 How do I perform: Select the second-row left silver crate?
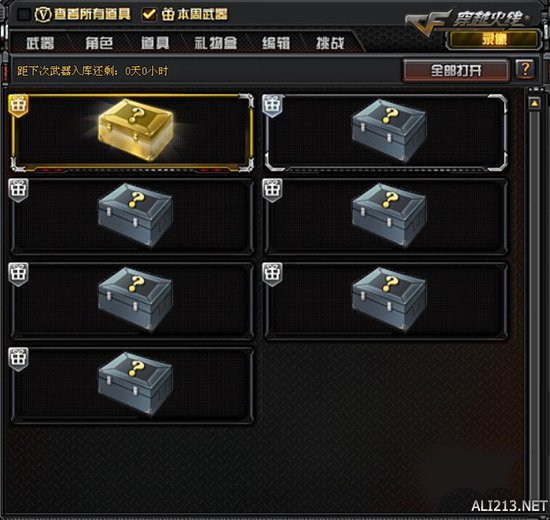tap(135, 215)
